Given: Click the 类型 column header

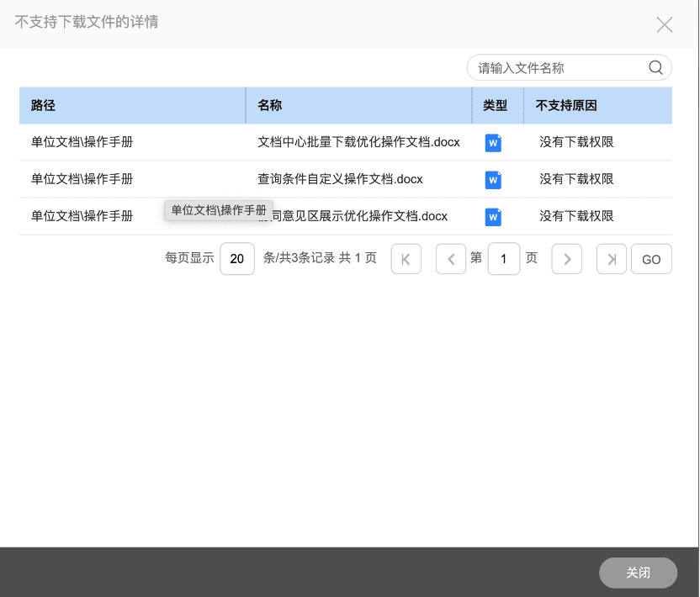Looking at the screenshot, I should pyautogui.click(x=498, y=105).
